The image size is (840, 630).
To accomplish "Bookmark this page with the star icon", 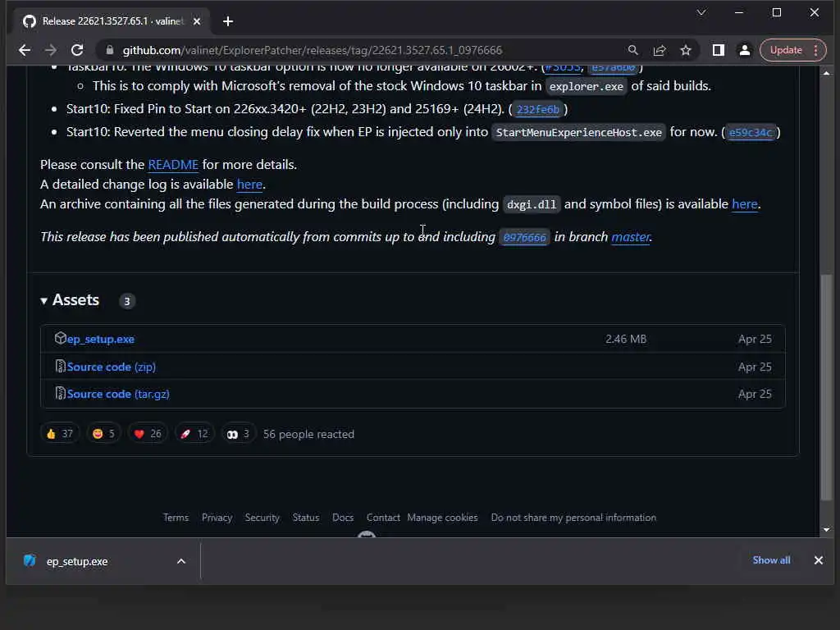I will point(686,50).
